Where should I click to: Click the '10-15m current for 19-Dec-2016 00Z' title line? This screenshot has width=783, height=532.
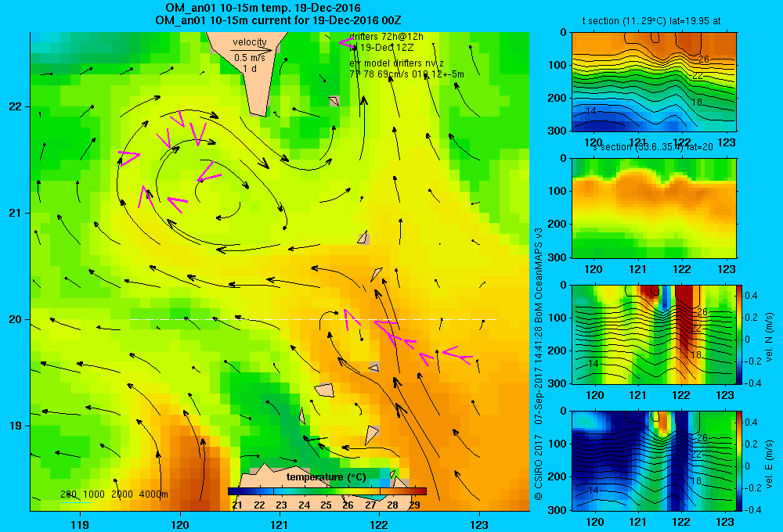point(278,20)
